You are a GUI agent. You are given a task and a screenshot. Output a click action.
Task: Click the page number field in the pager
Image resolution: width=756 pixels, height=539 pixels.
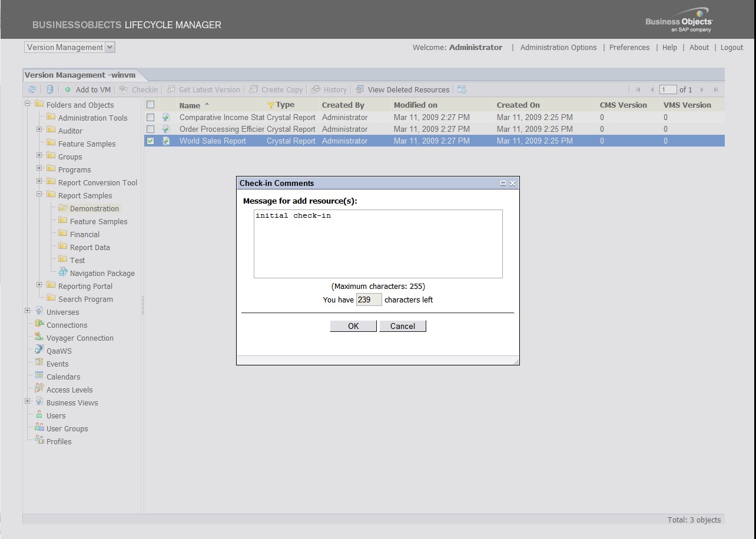pos(668,89)
